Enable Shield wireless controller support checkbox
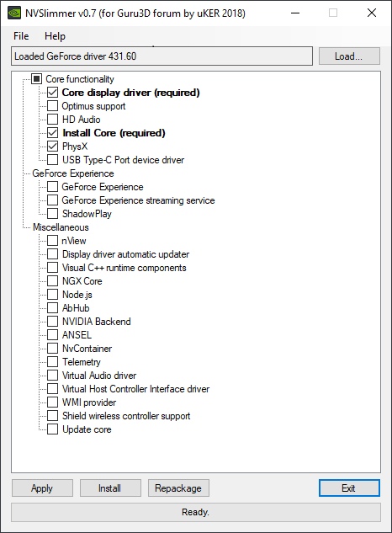This screenshot has height=533, width=392. tap(52, 416)
